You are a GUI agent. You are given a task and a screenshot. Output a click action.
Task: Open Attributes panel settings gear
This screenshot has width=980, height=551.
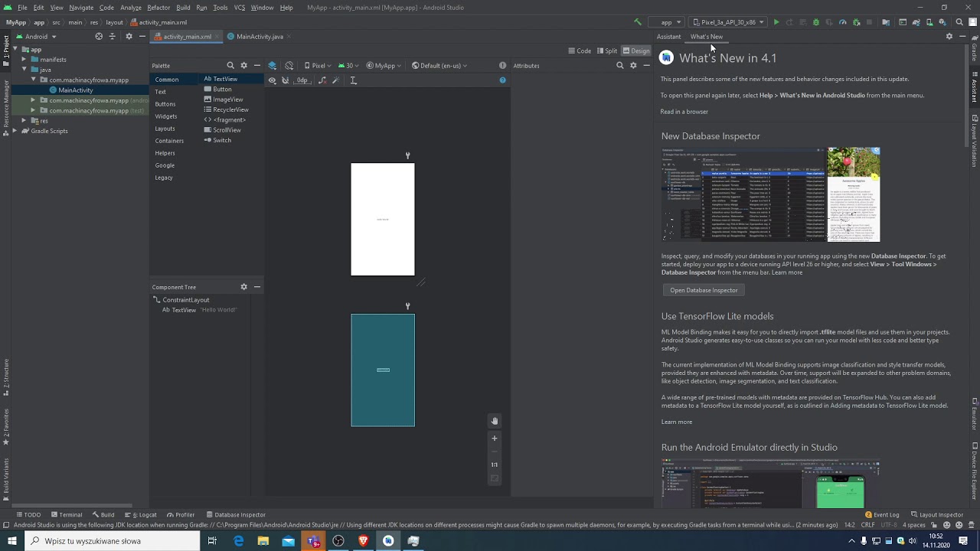click(x=633, y=66)
